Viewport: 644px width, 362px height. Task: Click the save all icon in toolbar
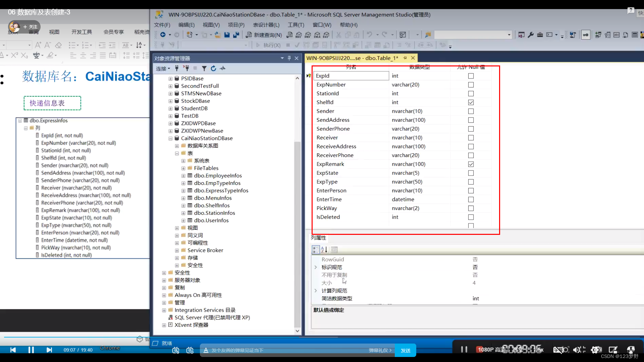point(236,35)
